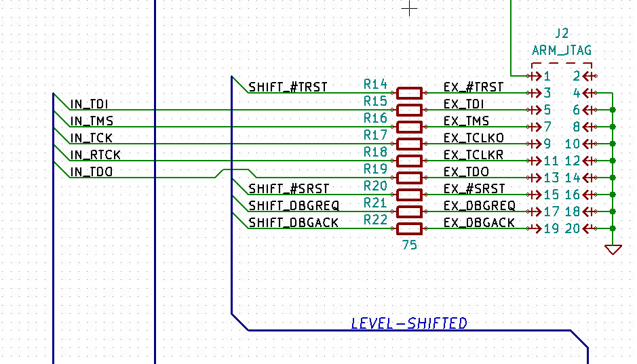Image resolution: width=637 pixels, height=364 pixels.
Task: Click the R14 reference label
Action: click(375, 84)
